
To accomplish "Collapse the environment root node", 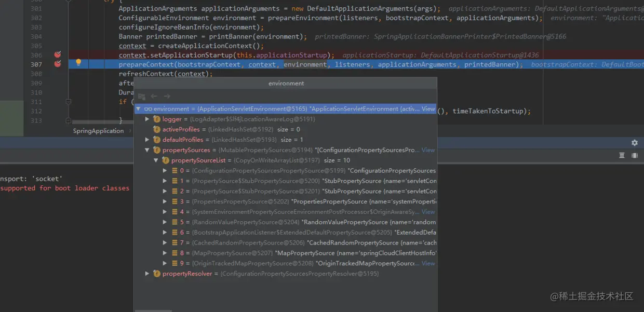I will pos(138,109).
